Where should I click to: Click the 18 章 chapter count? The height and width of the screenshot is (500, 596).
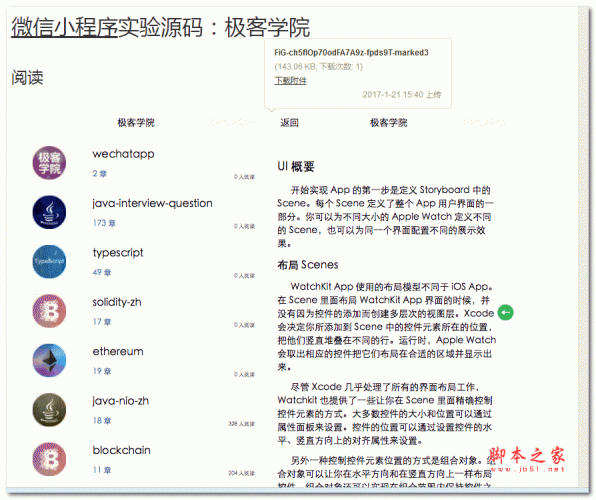click(x=102, y=421)
